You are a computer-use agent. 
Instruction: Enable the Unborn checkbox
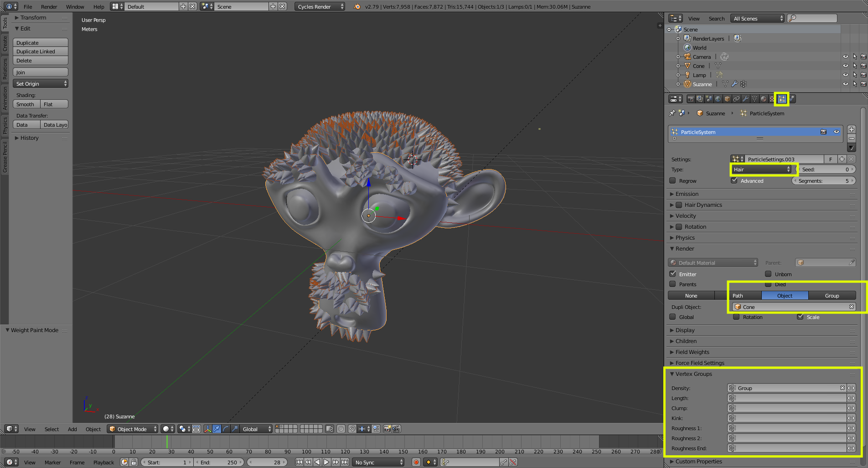click(768, 274)
